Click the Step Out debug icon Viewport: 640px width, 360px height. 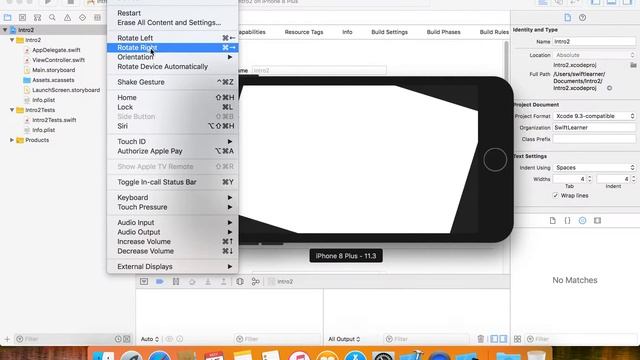tap(223, 282)
